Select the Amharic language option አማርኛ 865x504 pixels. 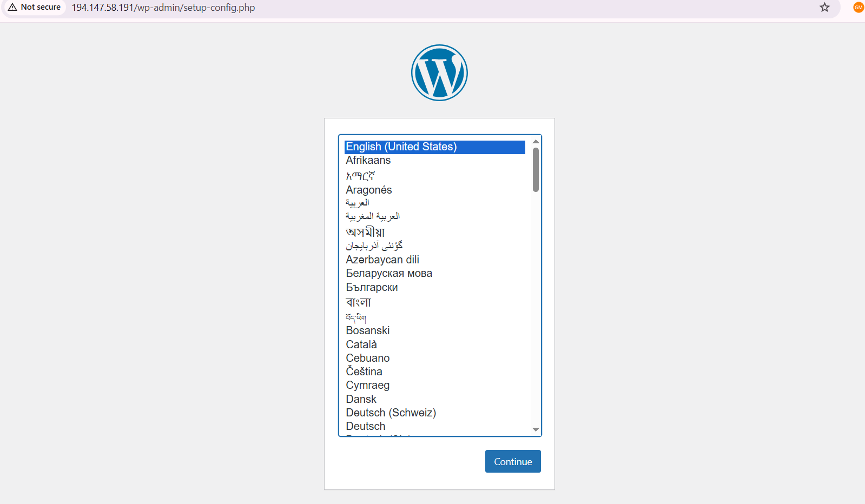[435, 176]
